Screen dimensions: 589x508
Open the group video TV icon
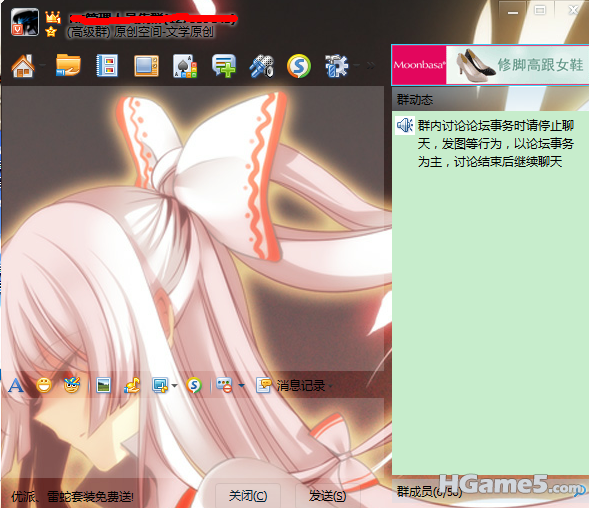click(x=146, y=66)
